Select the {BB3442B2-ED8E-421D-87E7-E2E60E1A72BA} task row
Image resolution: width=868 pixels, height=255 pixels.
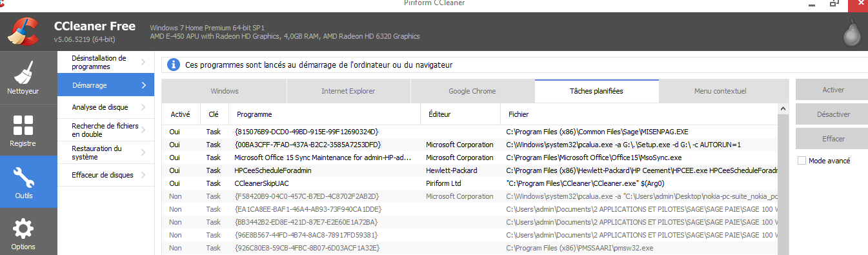pos(470,222)
